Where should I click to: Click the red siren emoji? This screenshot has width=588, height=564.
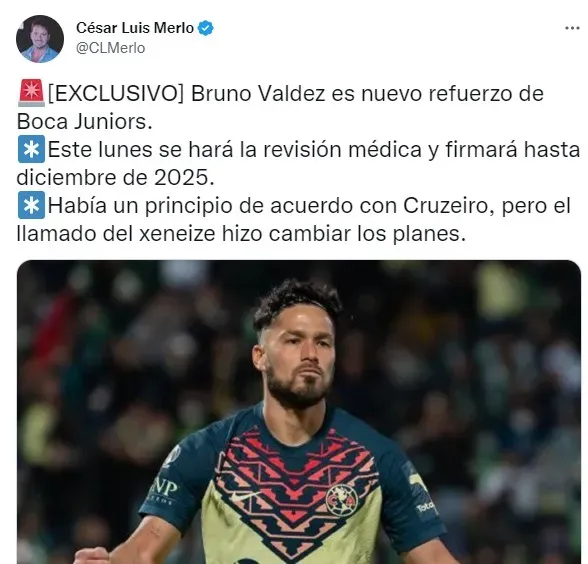(32, 93)
